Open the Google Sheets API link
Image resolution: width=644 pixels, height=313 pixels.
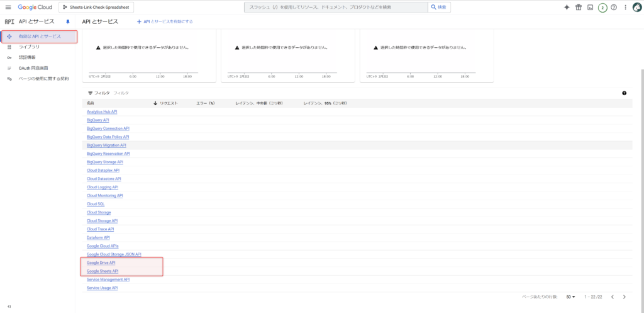pyautogui.click(x=103, y=271)
